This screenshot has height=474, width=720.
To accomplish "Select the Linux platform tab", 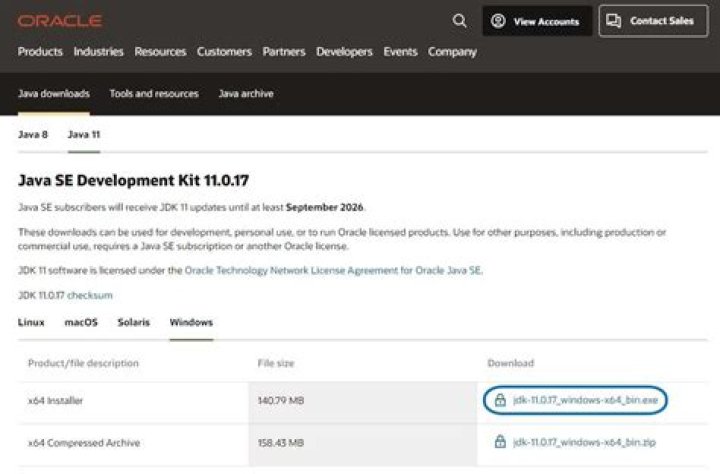I will (x=31, y=322).
